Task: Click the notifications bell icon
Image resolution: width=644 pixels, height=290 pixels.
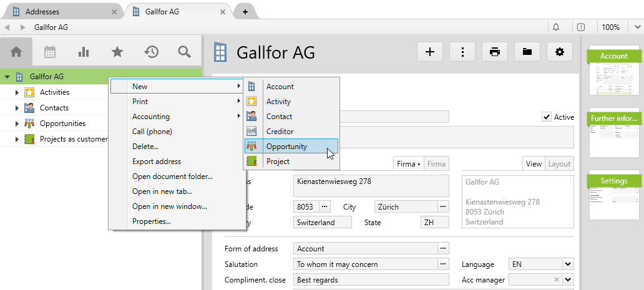Action: 556,27
